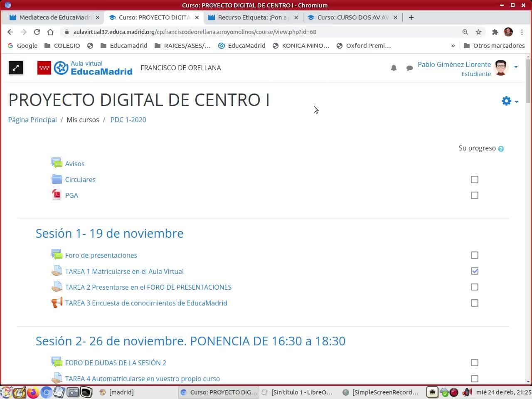Open the Avisos forum link

tap(75, 164)
